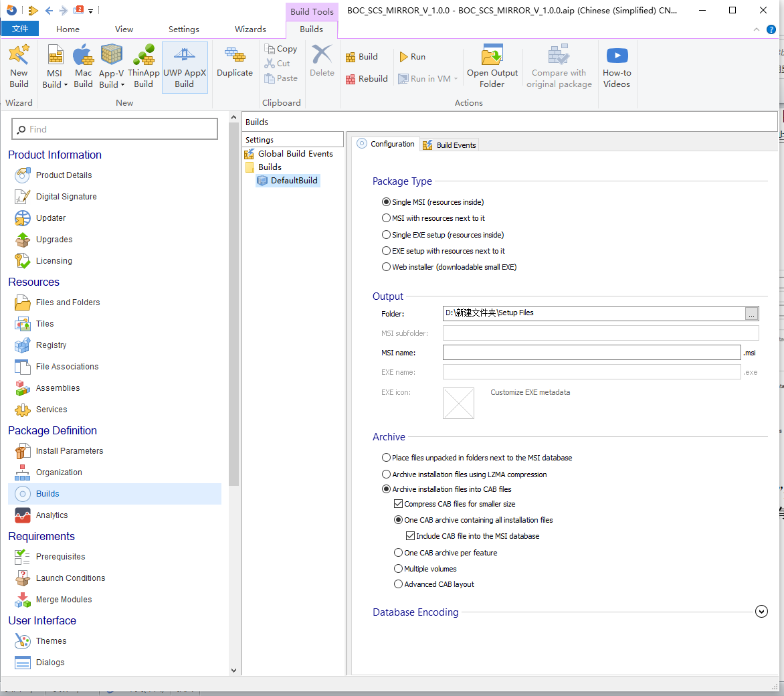Open the Mac Build tool
This screenshot has height=696, width=784.
click(83, 64)
